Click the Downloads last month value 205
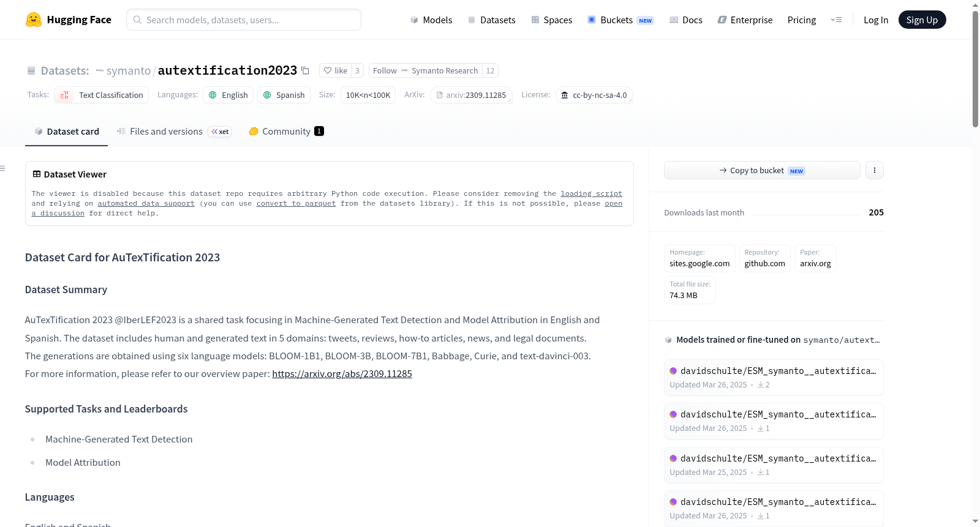This screenshot has width=980, height=527. coord(876,212)
